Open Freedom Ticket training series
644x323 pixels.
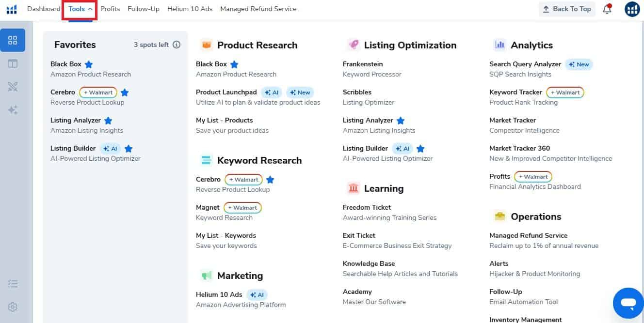point(367,207)
